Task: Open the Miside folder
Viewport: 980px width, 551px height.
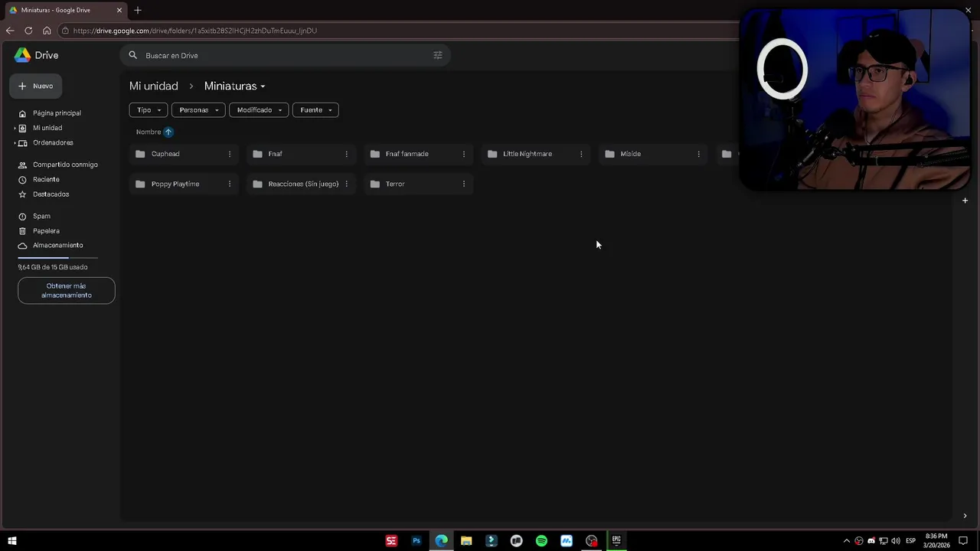Action: click(653, 154)
